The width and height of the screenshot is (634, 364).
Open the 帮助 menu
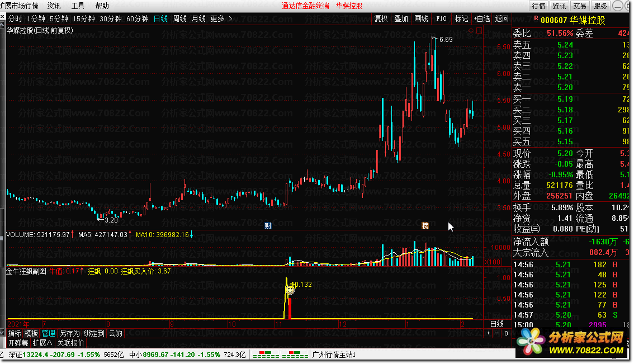click(x=102, y=6)
